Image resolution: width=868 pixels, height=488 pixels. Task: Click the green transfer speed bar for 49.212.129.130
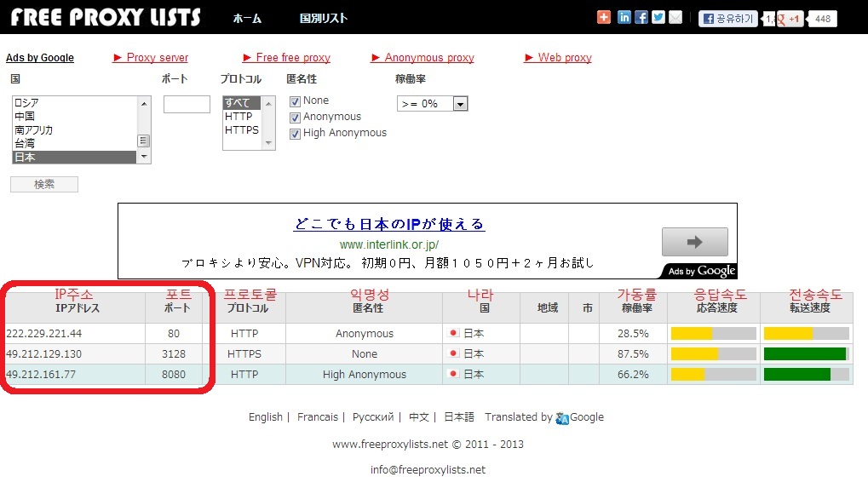click(805, 354)
